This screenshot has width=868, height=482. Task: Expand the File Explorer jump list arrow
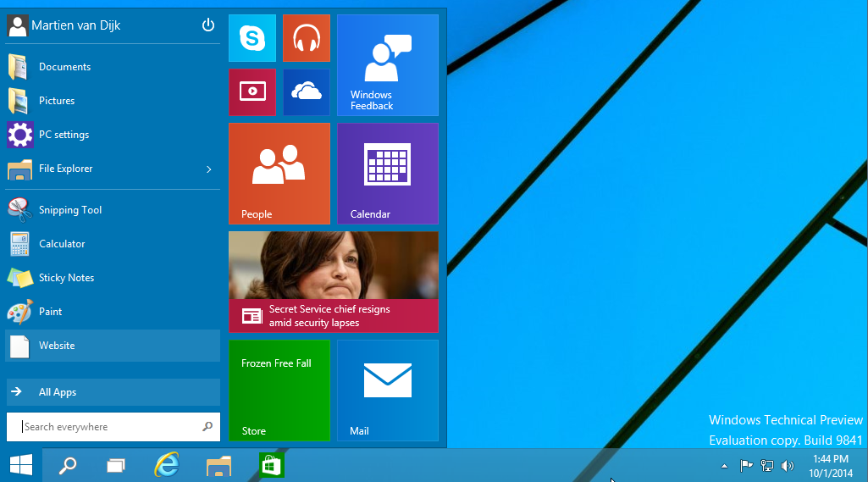coord(208,169)
